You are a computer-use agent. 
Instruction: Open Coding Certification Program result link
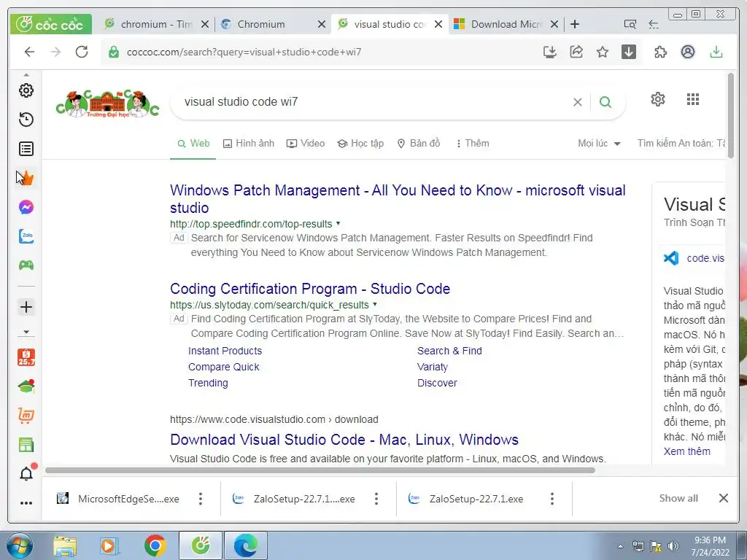click(310, 289)
